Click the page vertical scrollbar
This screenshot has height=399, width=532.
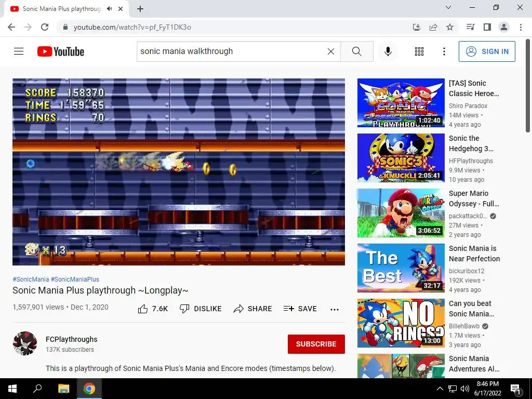point(528,87)
